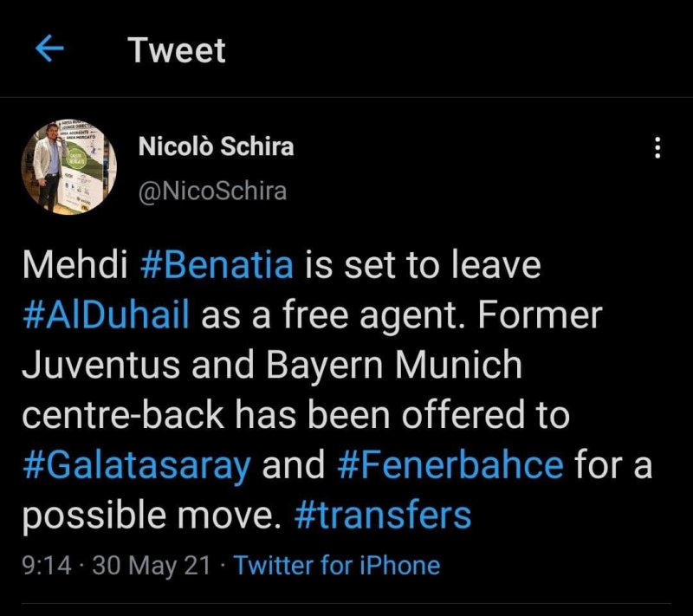The width and height of the screenshot is (693, 616).
Task: Open the Nicolò Schira display name
Action: tap(216, 146)
